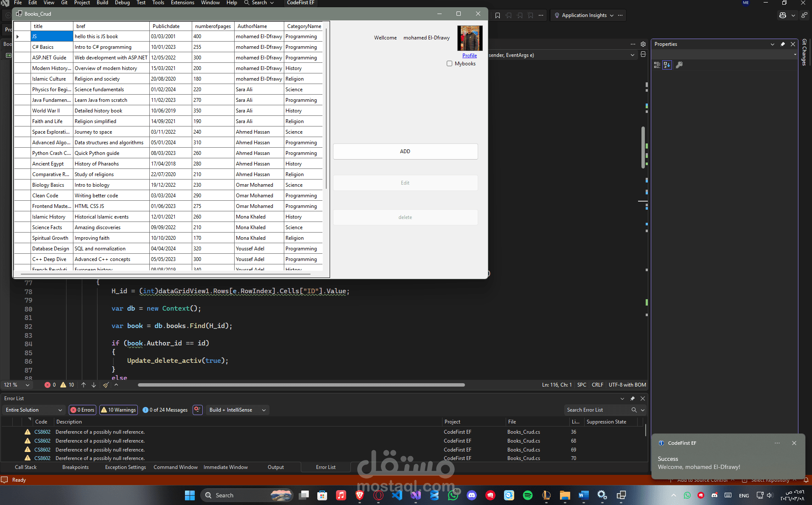Select alphabetical sort in Properties panel
The image size is (812, 505).
click(x=667, y=65)
